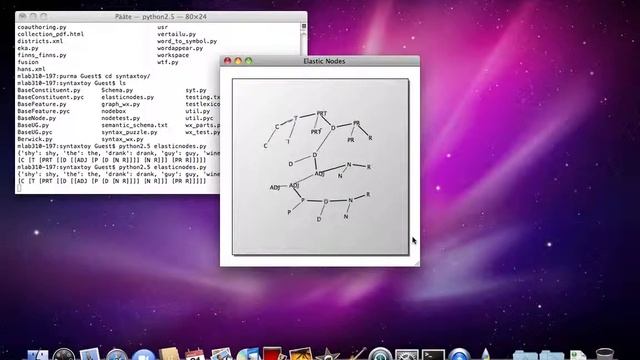
Task: Close the Elastic Nodes window
Action: tap(227, 61)
